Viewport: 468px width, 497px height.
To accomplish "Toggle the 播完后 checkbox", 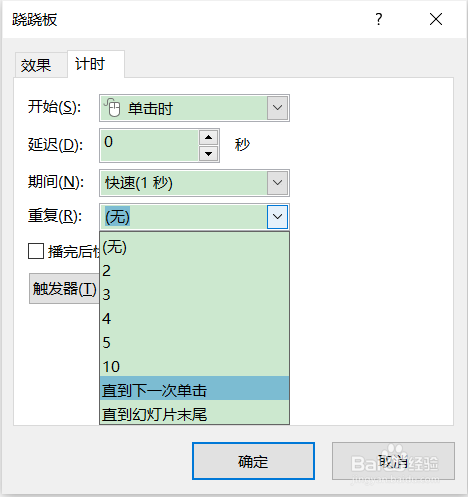I will pos(36,251).
